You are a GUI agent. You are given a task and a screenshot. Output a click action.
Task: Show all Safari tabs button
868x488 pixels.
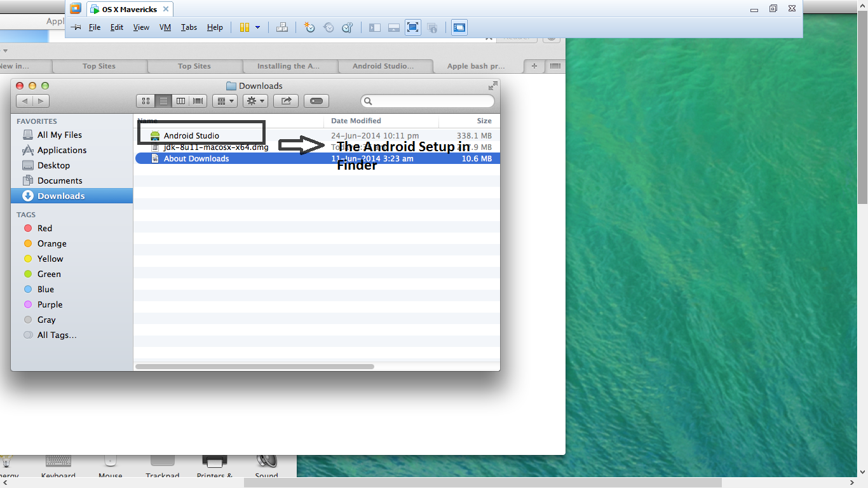click(x=555, y=66)
